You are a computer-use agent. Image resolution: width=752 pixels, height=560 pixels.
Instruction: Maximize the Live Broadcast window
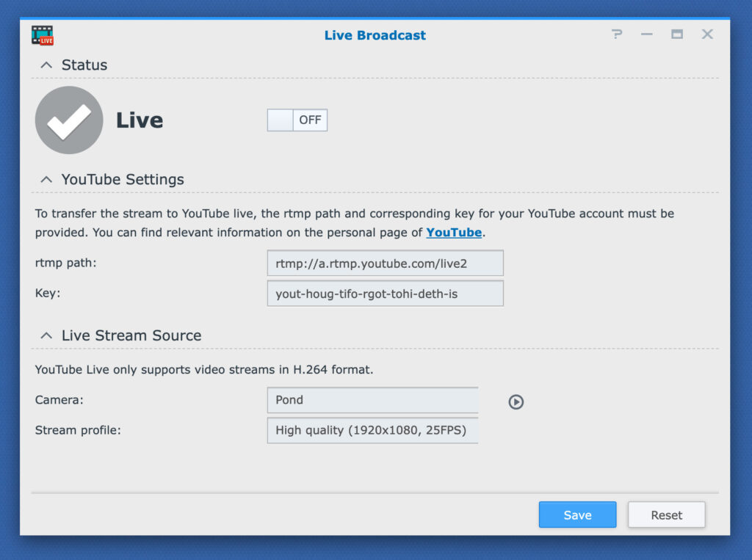(x=676, y=34)
